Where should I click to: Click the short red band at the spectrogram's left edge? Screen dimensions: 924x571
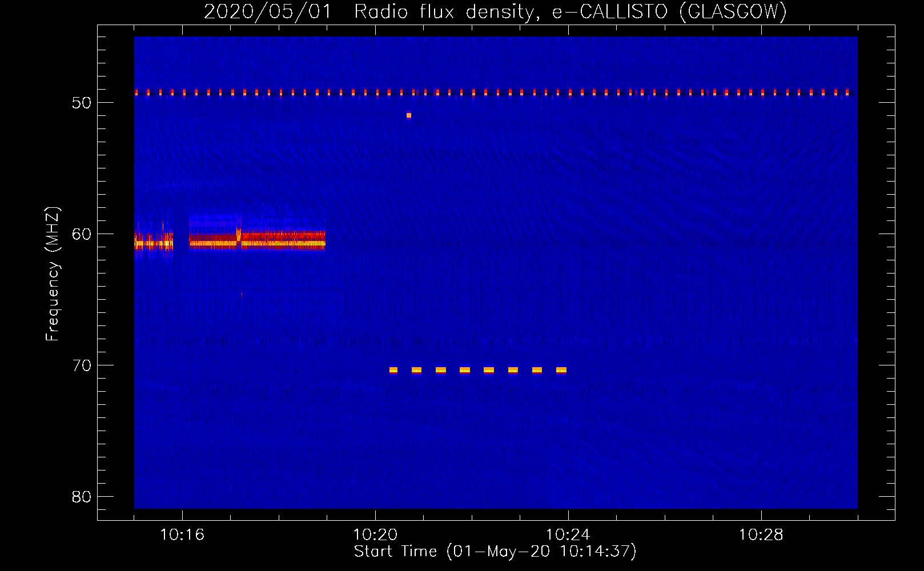pos(154,242)
